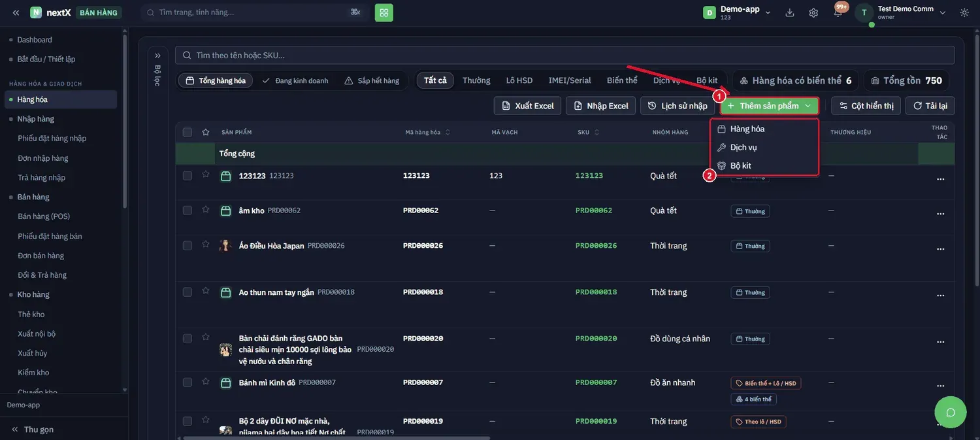Choose Bộ kit from the add-product menu
980x440 pixels.
pyautogui.click(x=764, y=166)
